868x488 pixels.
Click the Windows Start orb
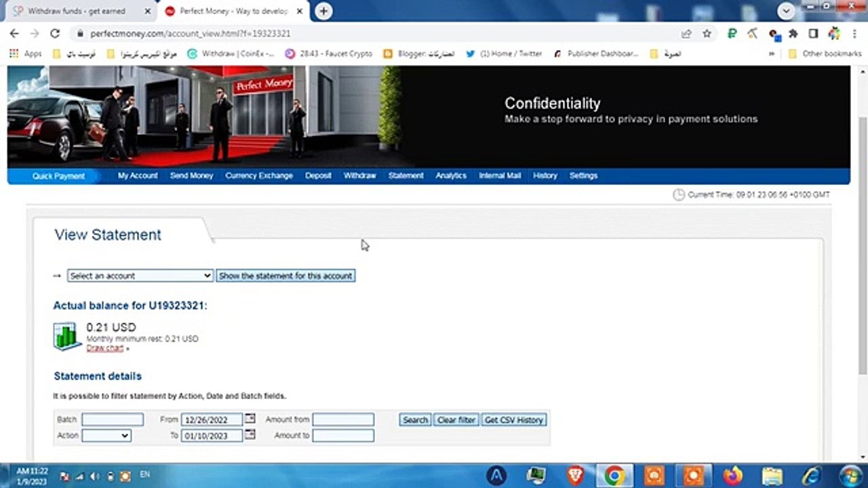850,475
